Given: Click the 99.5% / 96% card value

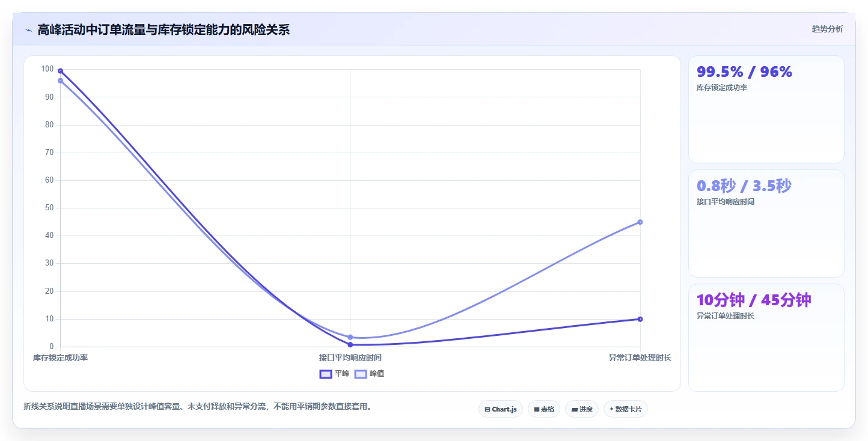Looking at the screenshot, I should (x=744, y=71).
